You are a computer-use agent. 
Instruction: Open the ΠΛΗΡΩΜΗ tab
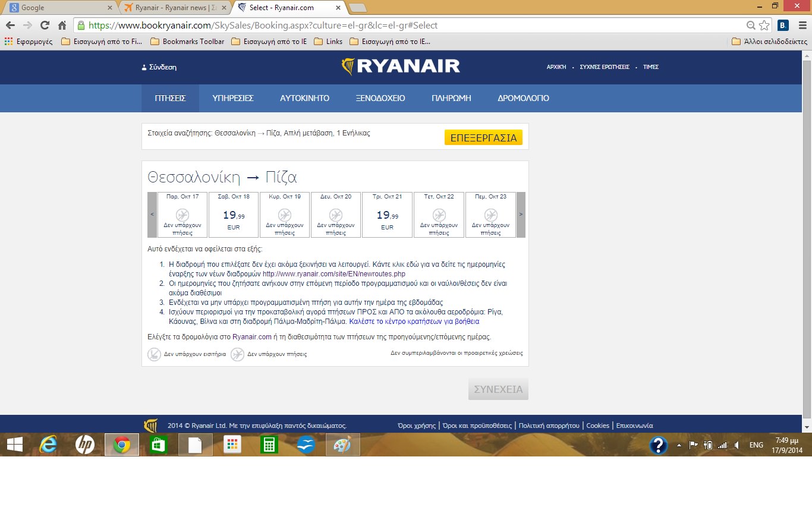(451, 98)
